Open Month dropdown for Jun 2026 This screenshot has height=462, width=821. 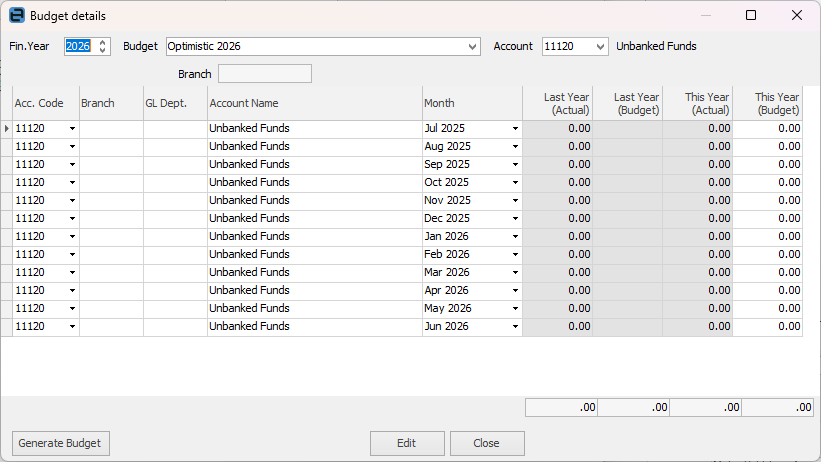tap(515, 326)
